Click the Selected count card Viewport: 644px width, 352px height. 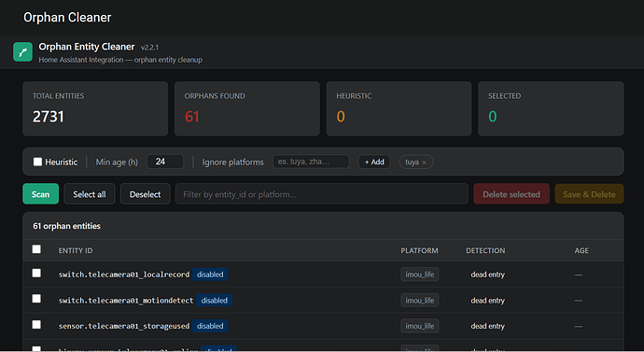click(551, 108)
